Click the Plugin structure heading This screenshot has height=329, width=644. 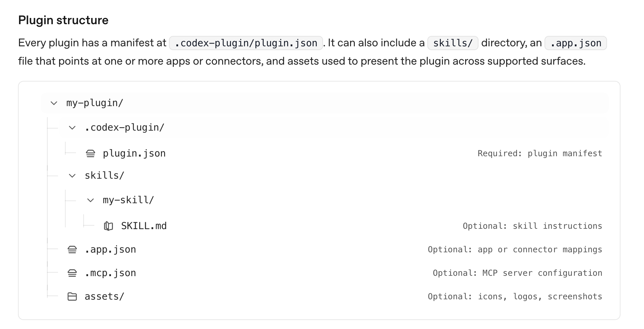(63, 20)
